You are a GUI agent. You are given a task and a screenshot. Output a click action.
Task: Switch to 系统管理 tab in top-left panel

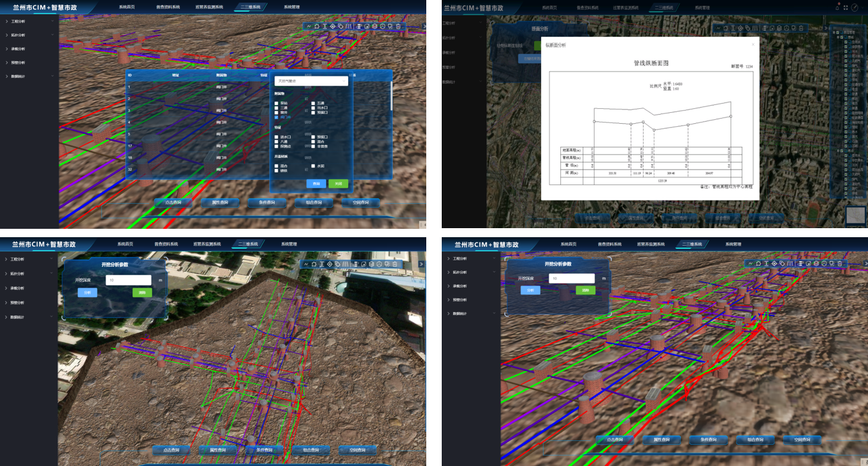click(291, 7)
